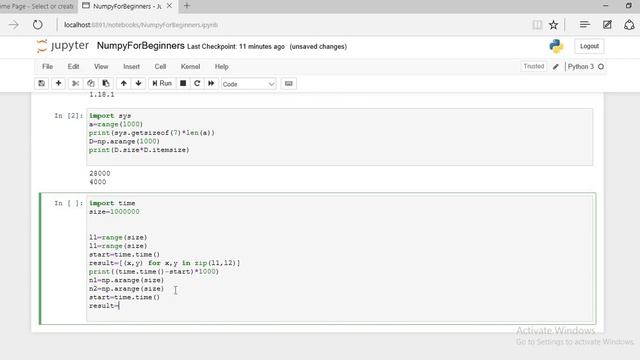This screenshot has height=360, width=640.
Task: Click the Jupyter logo
Action: click(x=62, y=46)
